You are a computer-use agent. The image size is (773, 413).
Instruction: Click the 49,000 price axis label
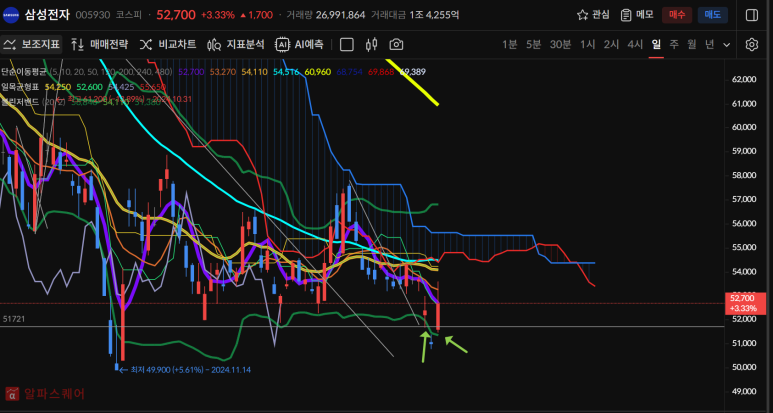pyautogui.click(x=743, y=391)
